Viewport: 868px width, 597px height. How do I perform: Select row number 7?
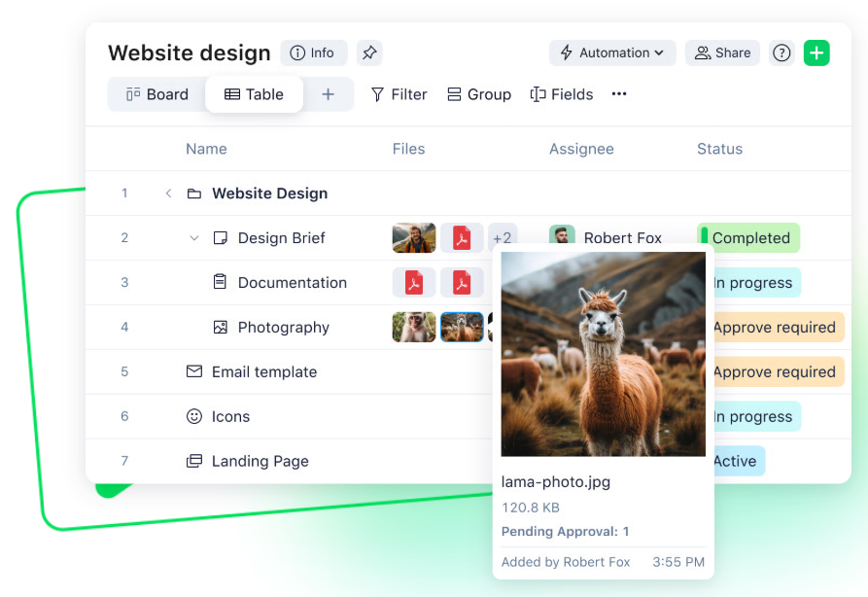[x=124, y=461]
